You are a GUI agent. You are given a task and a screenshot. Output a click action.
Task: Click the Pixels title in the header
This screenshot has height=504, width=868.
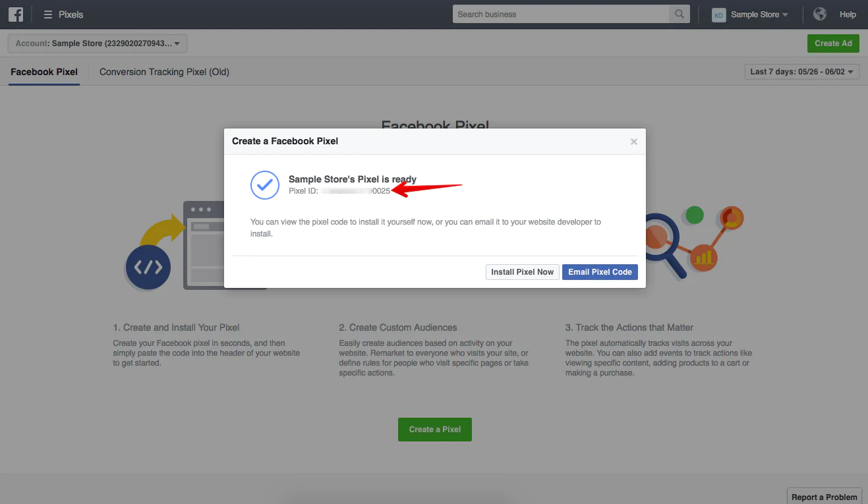point(71,14)
